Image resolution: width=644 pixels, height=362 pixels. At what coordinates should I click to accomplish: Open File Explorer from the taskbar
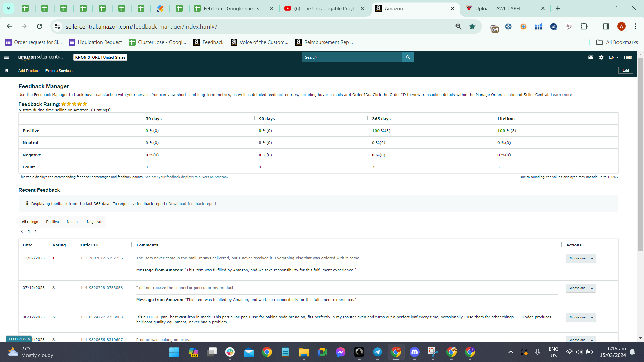click(x=304, y=352)
